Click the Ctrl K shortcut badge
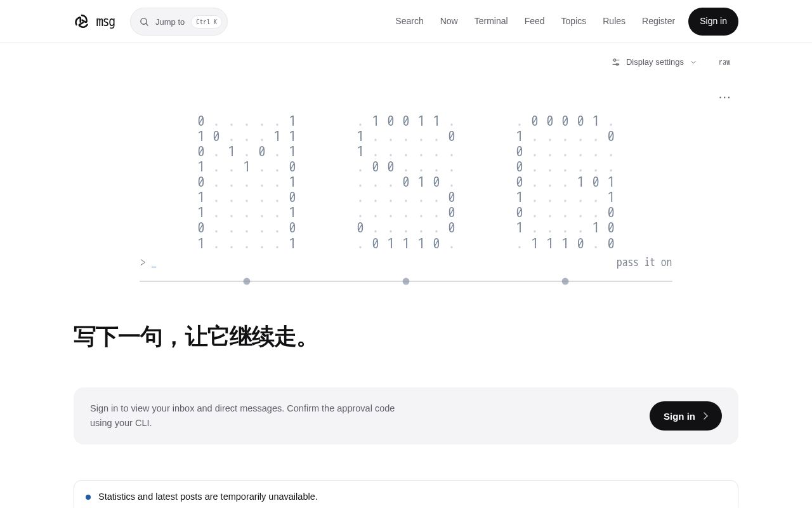 tap(206, 22)
